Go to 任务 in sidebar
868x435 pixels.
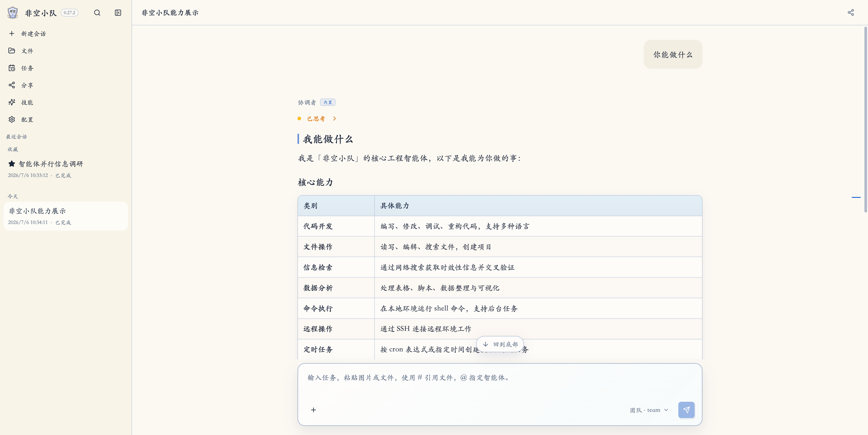point(66,68)
